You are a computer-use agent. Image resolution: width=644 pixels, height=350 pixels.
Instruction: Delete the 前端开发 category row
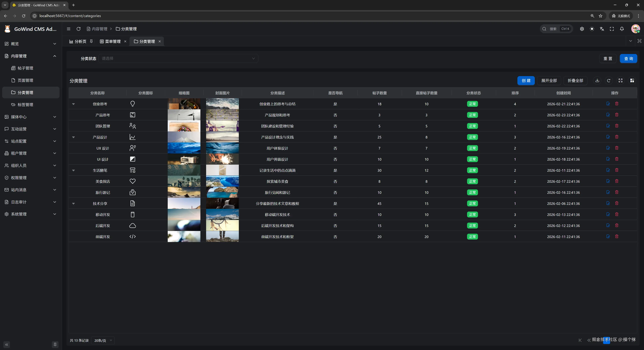[x=616, y=236]
